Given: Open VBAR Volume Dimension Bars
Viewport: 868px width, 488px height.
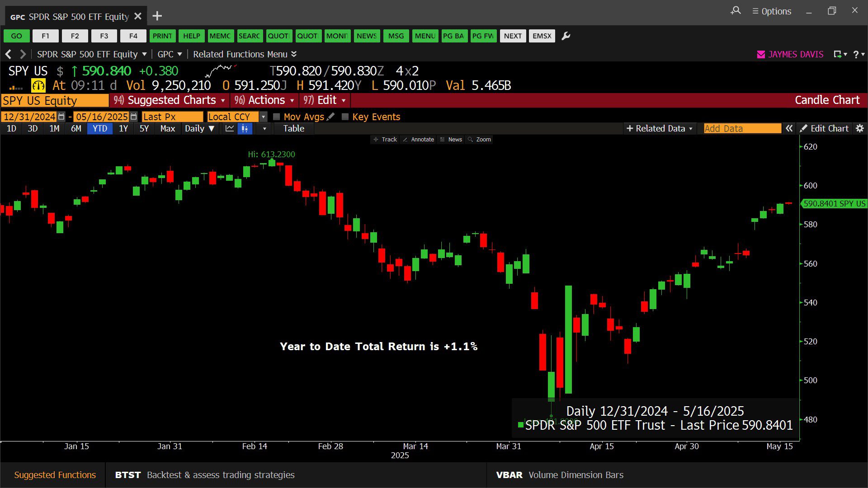Looking at the screenshot, I should [560, 475].
